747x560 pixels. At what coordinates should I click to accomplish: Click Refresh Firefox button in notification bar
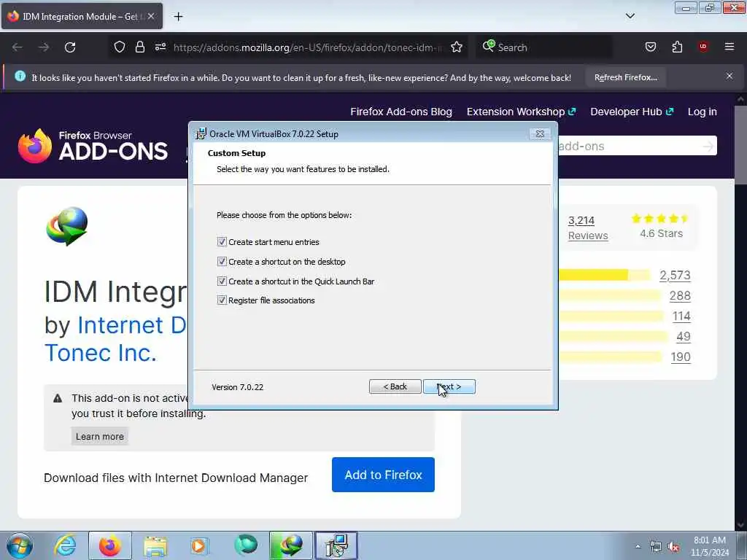625,77
